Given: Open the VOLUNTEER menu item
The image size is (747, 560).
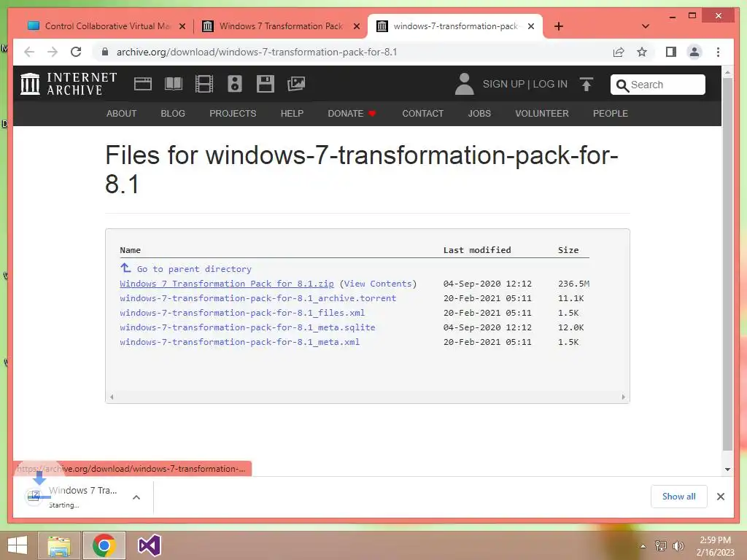Looking at the screenshot, I should click(542, 113).
